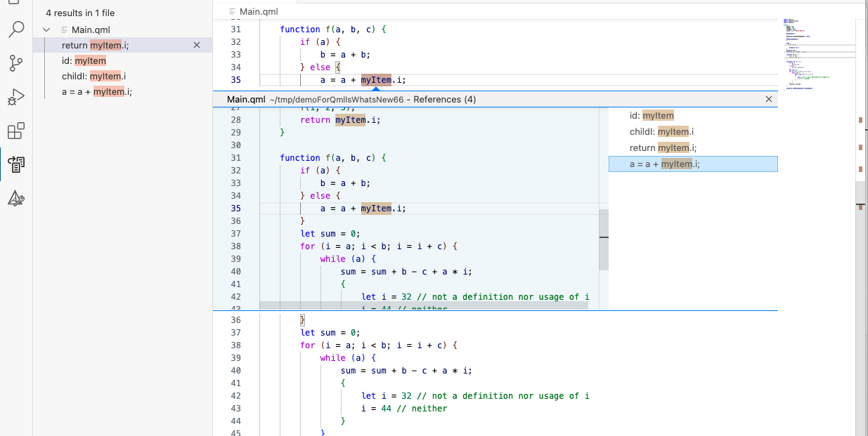The height and width of the screenshot is (436, 868).
Task: Click highlighted myItem on line 28 in peek
Action: pyautogui.click(x=349, y=120)
